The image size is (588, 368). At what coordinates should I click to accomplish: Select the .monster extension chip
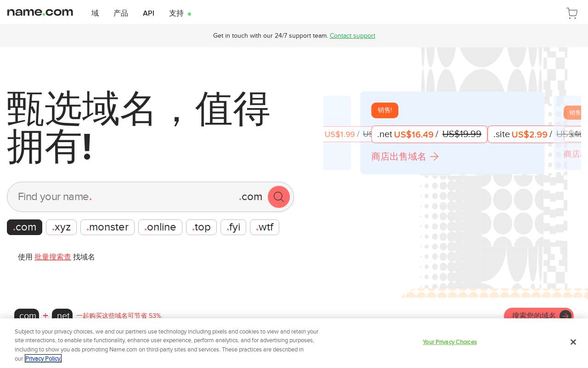[x=107, y=227]
